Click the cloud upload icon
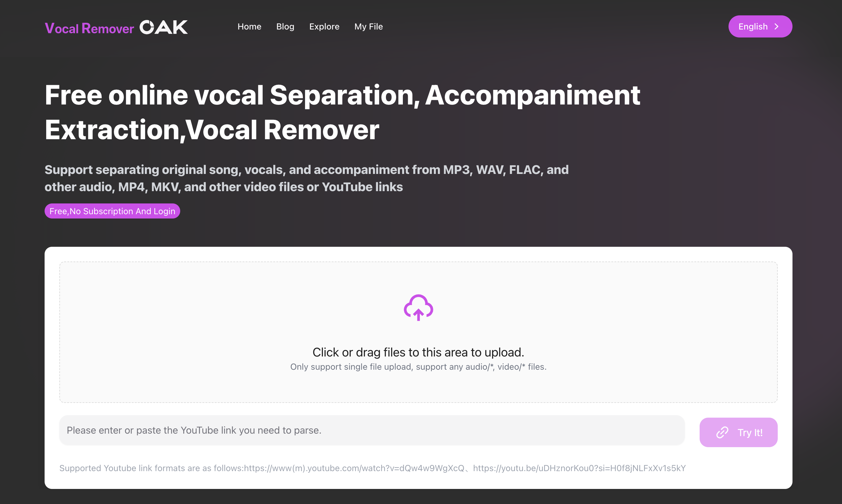This screenshot has height=504, width=842. coord(418,308)
